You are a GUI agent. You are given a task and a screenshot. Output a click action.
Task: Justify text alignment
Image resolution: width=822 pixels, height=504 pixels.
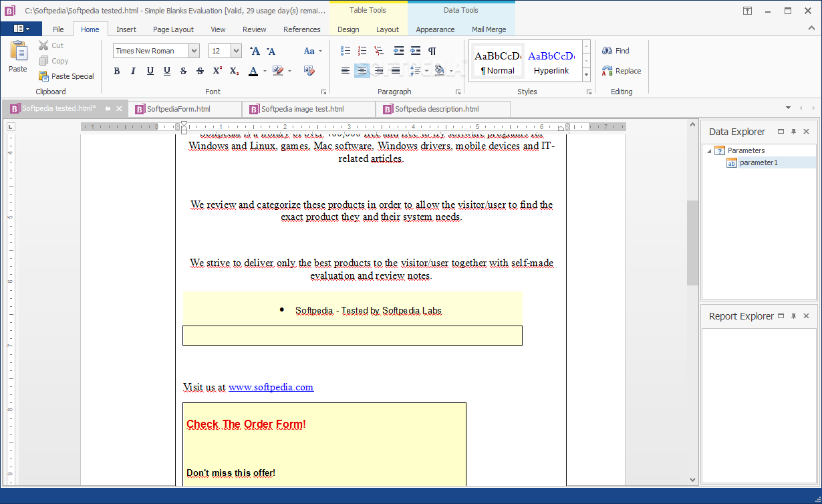[x=396, y=71]
